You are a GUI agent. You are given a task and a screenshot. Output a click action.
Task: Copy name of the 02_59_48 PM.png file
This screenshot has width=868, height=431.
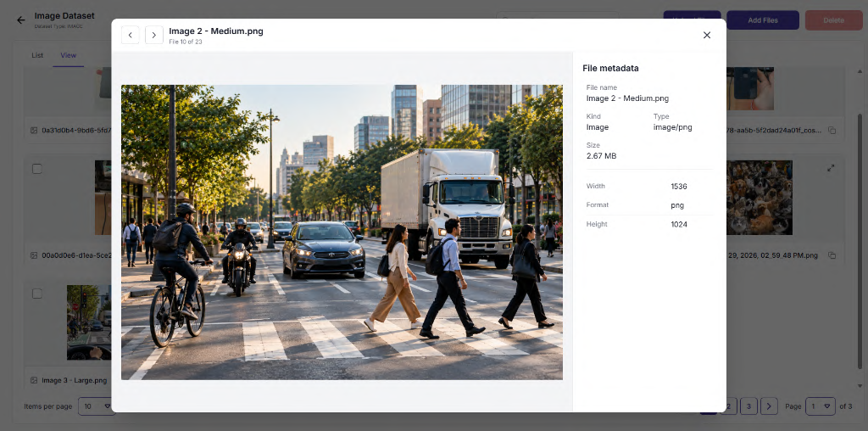832,255
